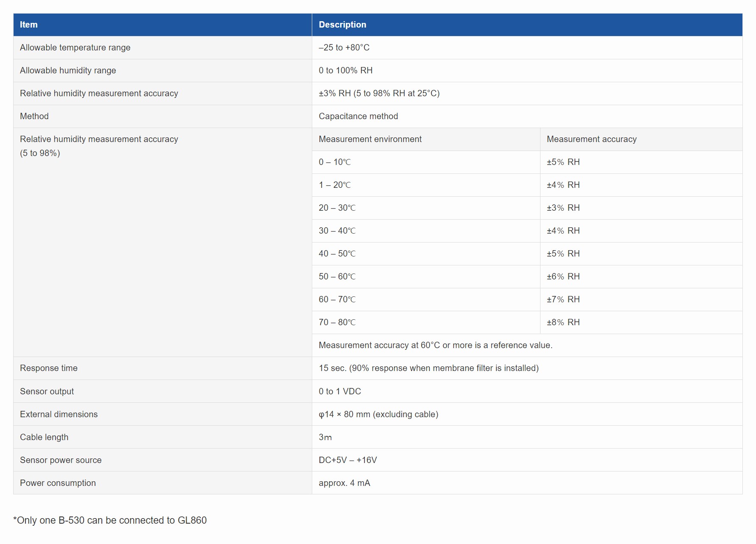This screenshot has height=544, width=756.
Task: Select the "Response time" label
Action: (x=49, y=368)
